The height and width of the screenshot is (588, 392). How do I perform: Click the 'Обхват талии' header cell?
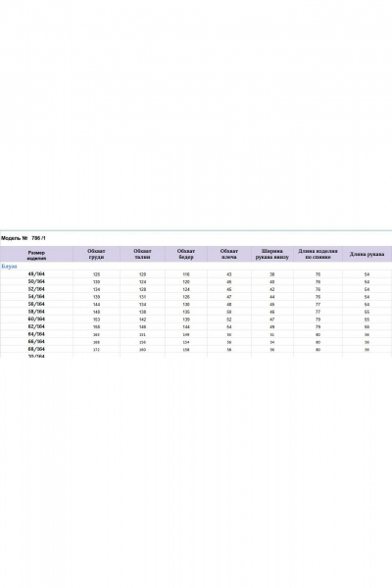pos(142,254)
